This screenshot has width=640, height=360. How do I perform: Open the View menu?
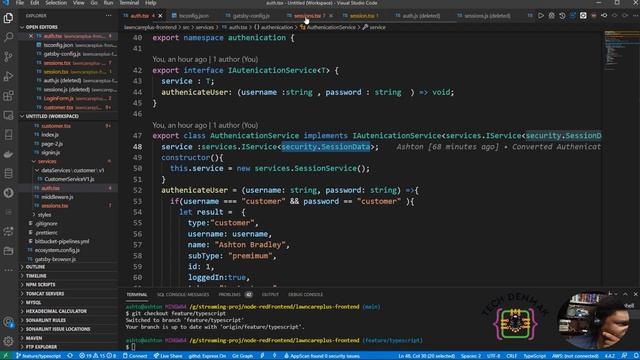(78, 3)
